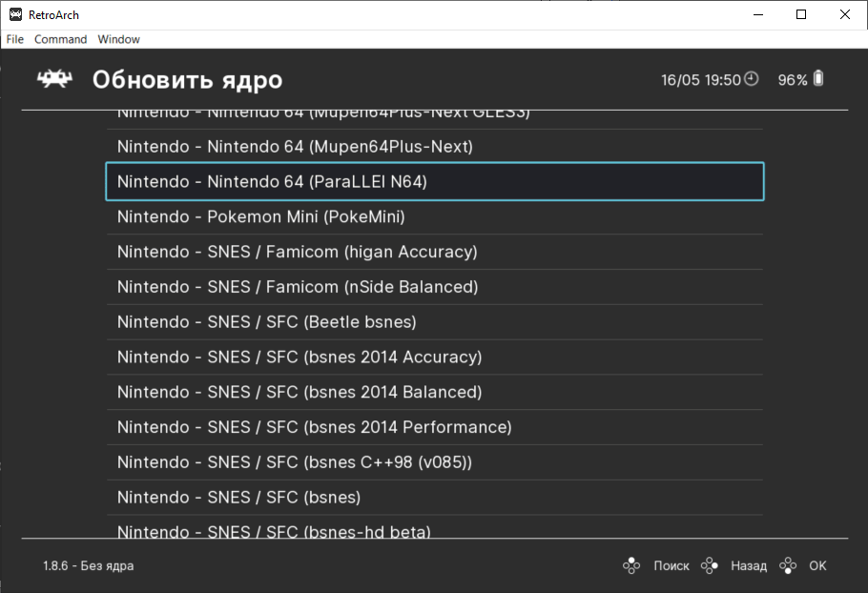Viewport: 868px width, 593px height.
Task: Click the Назад back button
Action: click(x=749, y=566)
